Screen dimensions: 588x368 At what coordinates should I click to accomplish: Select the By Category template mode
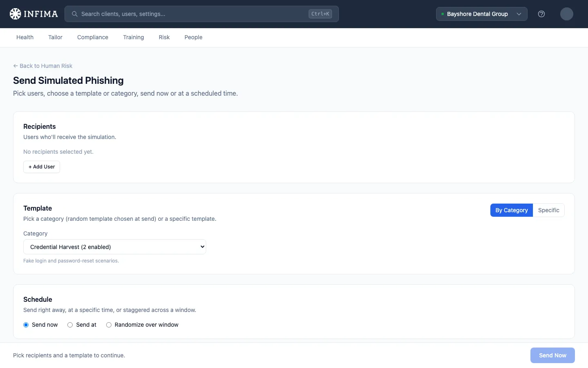click(x=512, y=210)
